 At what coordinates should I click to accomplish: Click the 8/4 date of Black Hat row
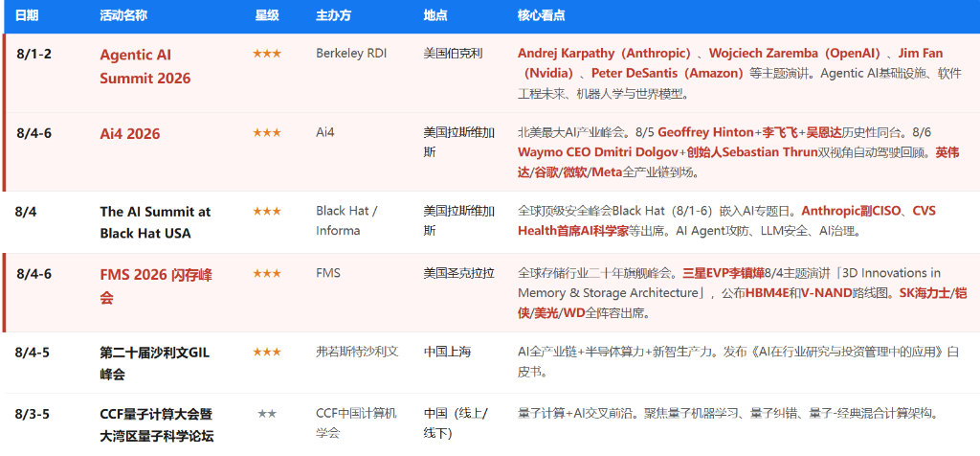click(26, 212)
